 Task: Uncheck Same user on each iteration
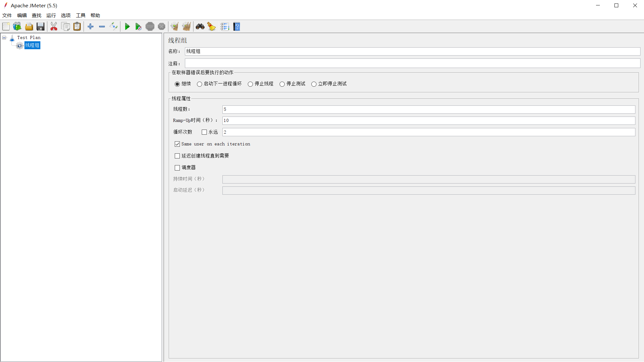tap(177, 144)
